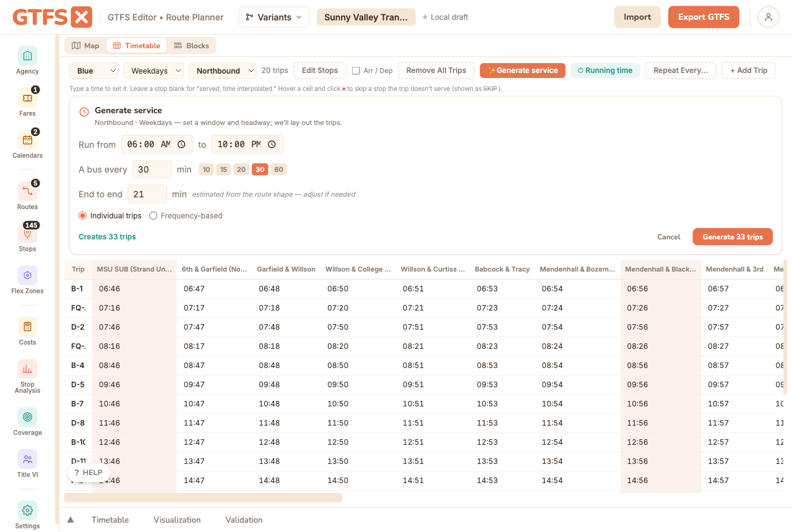Click the + Add Trip button
The image size is (792, 532).
(749, 71)
